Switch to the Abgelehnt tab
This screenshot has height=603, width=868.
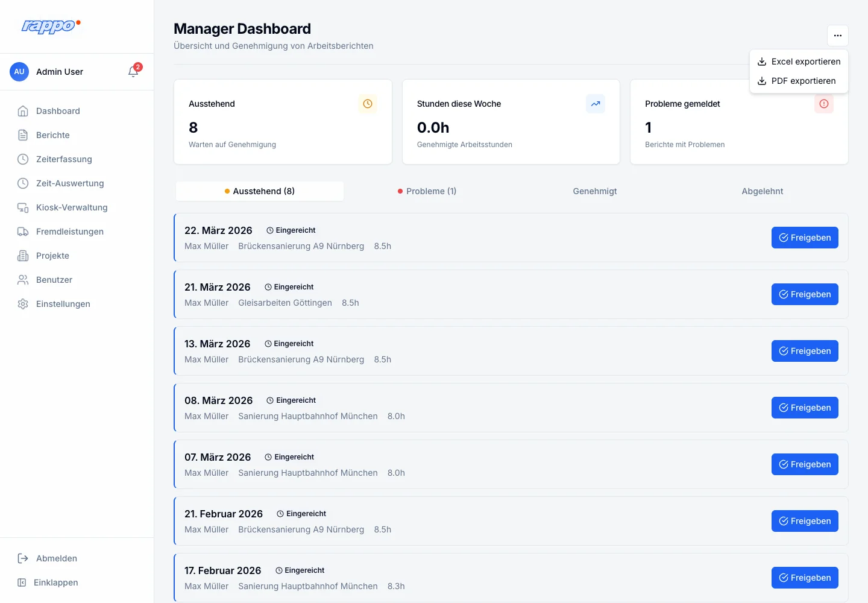point(763,191)
